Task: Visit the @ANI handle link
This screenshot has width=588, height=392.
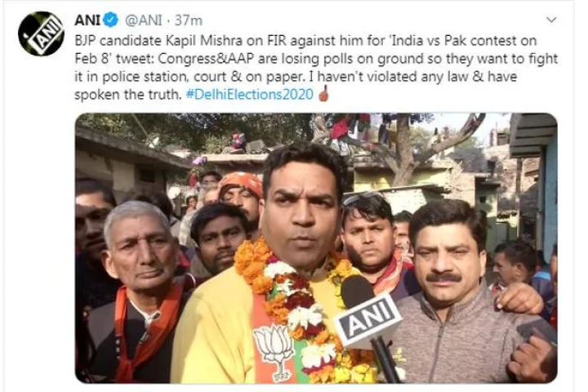Action: 143,20
